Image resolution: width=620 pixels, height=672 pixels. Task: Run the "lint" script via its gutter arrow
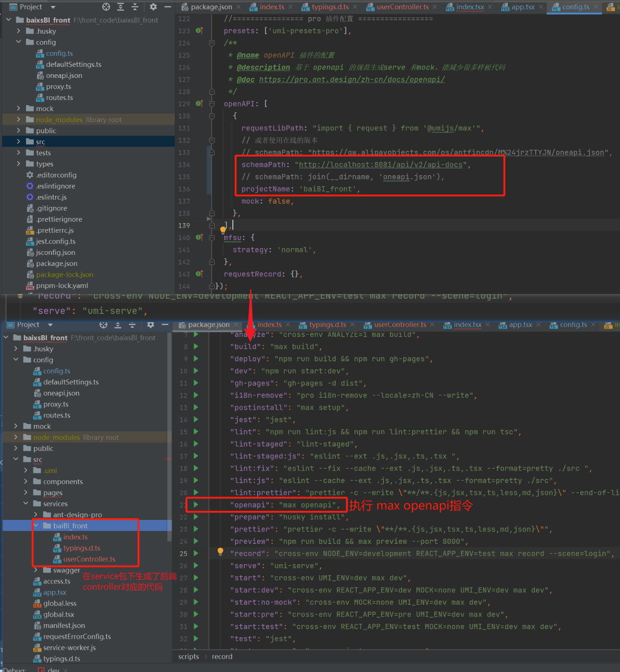click(196, 431)
